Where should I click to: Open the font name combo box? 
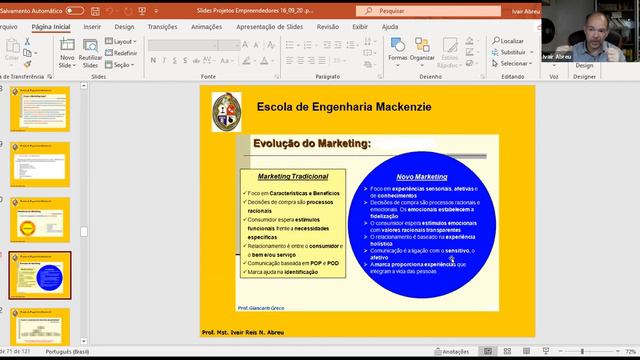tap(182, 45)
